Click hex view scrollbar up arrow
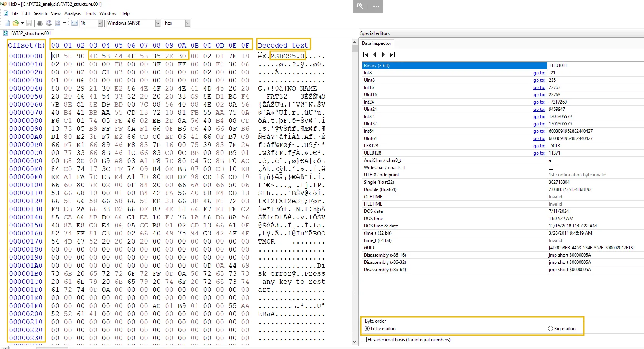 point(355,42)
